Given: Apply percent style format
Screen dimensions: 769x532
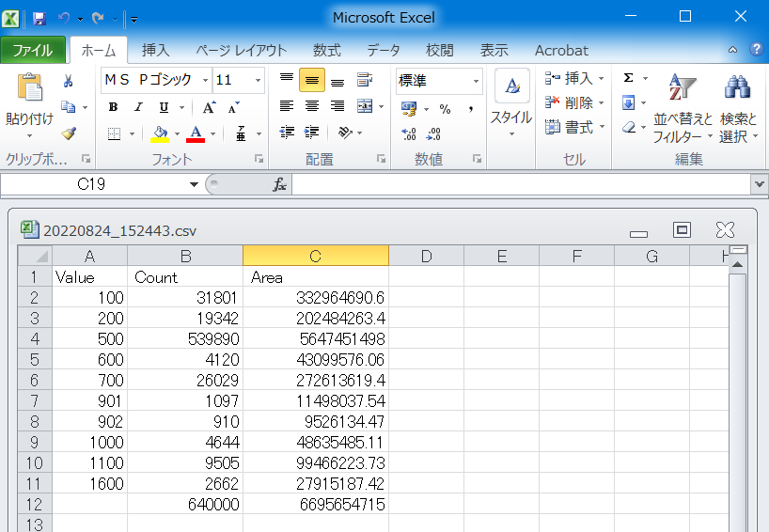Looking at the screenshot, I should (445, 109).
